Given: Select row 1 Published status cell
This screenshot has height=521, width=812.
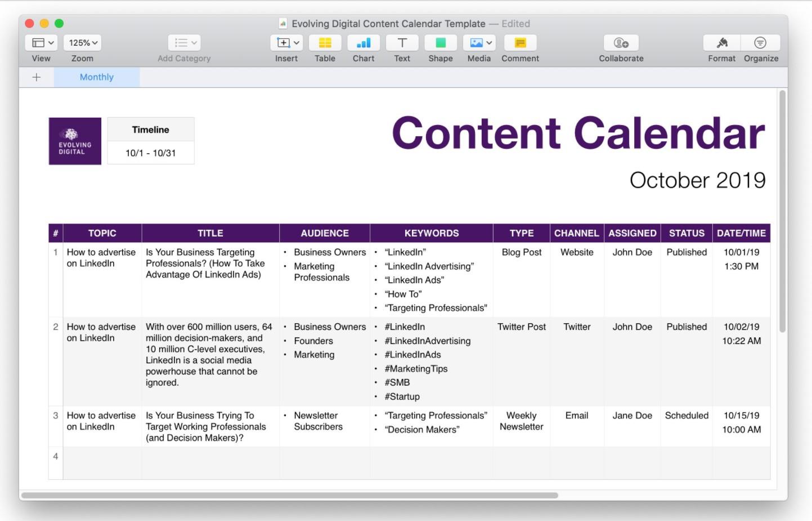Looking at the screenshot, I should tap(687, 279).
